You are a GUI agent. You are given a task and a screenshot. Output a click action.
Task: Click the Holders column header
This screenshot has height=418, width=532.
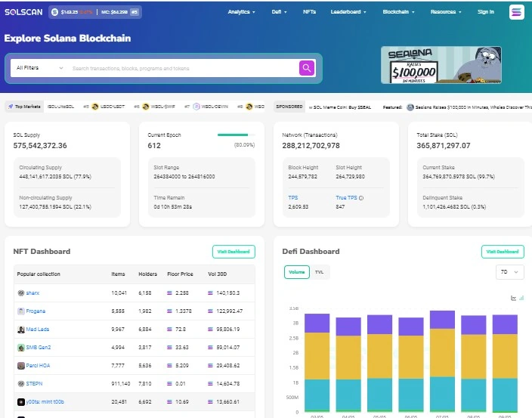[147, 274]
